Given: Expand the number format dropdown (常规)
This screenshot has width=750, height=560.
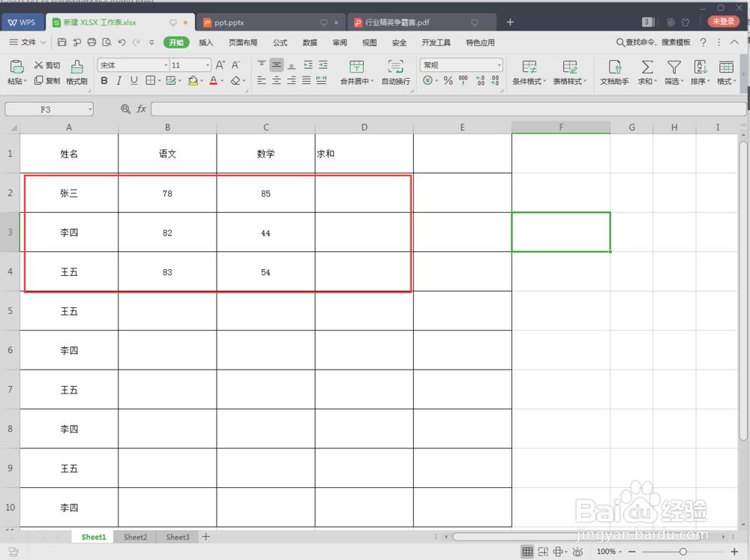Looking at the screenshot, I should pos(499,65).
